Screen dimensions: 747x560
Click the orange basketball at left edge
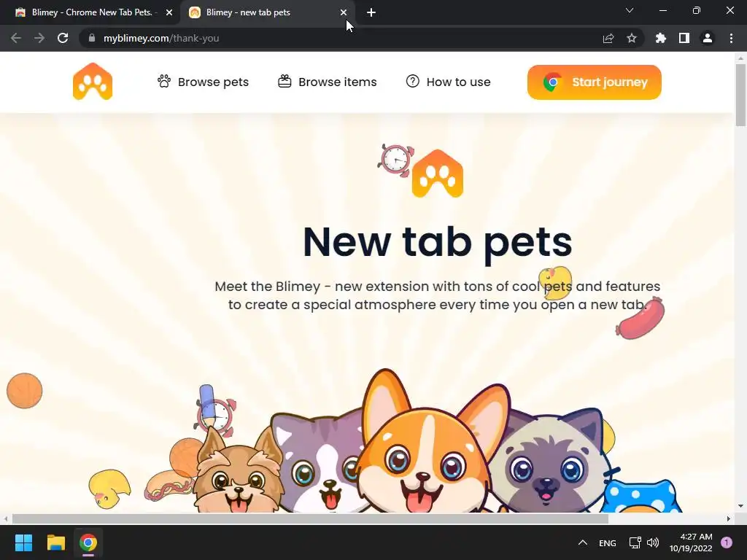point(24,391)
